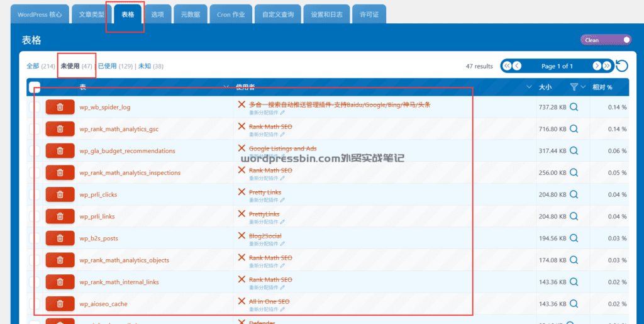
Task: Reassign plugin for wp_prli_clicks row
Action: click(267, 200)
